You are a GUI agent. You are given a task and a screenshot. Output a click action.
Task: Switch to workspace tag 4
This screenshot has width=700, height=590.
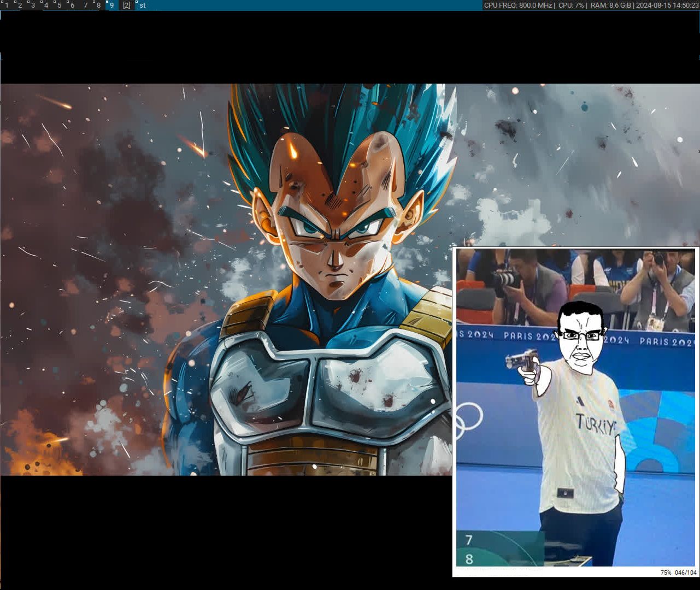(46, 5)
